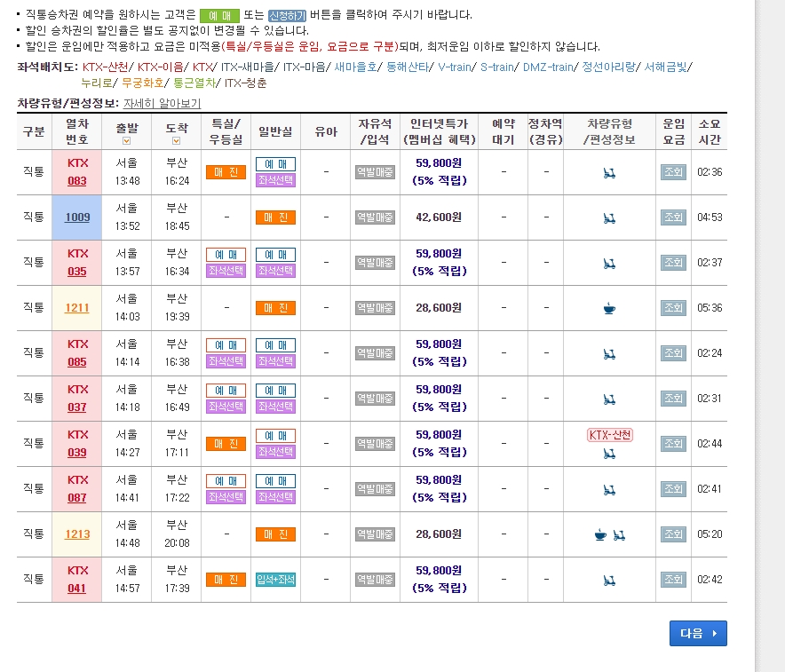The image size is (785, 672).
Task: Click the 다음 next page button
Action: click(x=698, y=633)
